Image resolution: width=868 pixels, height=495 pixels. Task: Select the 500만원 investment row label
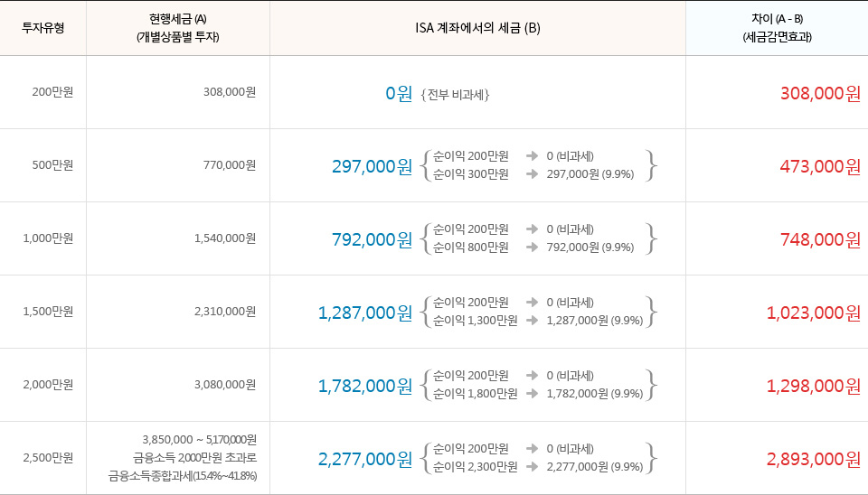[52, 164]
